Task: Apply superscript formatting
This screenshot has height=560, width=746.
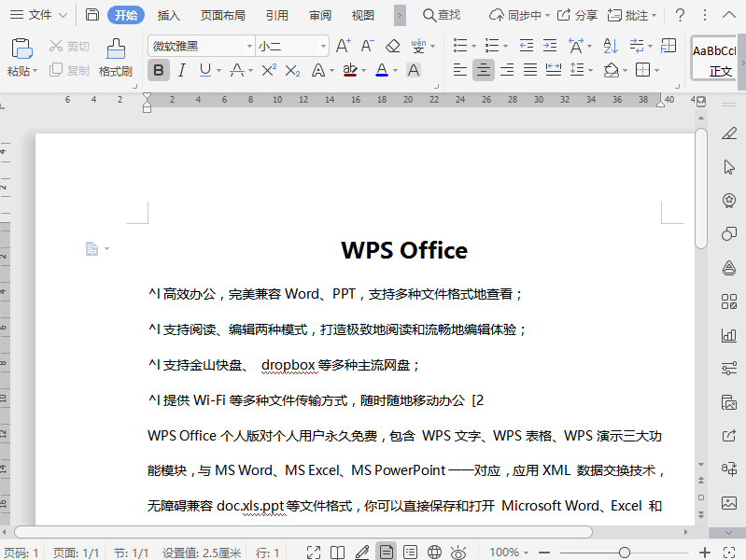Action: 269,70
